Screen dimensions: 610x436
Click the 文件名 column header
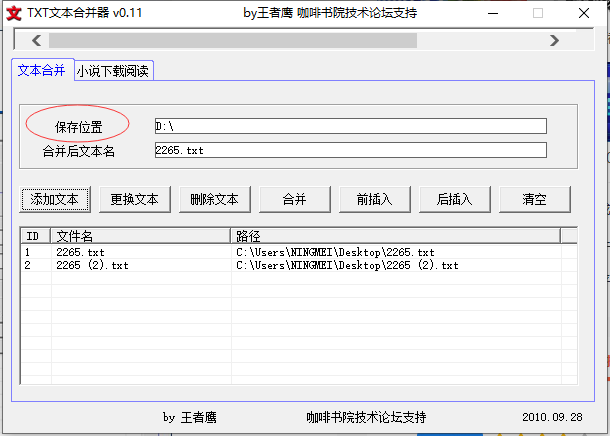point(140,236)
